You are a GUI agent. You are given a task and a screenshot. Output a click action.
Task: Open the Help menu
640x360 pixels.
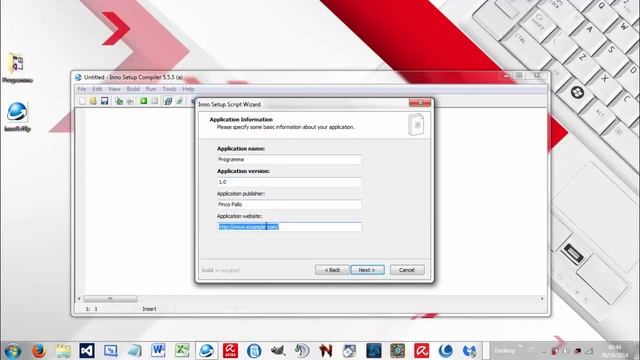[188, 89]
